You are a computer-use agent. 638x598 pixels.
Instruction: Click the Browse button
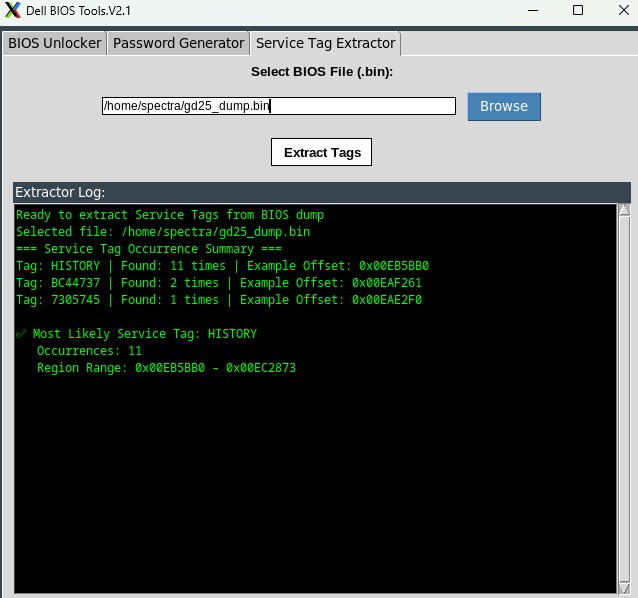click(504, 107)
